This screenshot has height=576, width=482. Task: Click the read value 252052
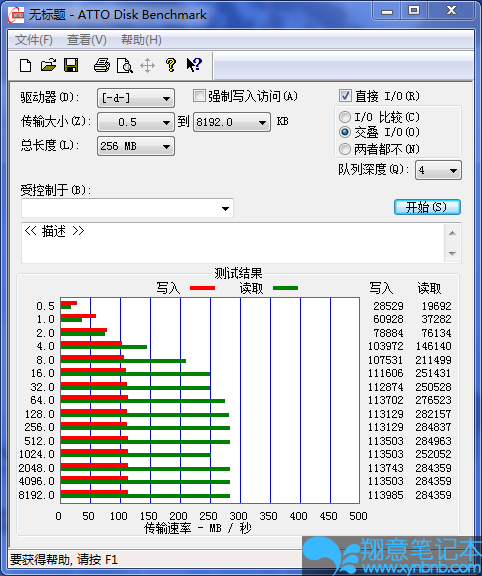coord(434,454)
